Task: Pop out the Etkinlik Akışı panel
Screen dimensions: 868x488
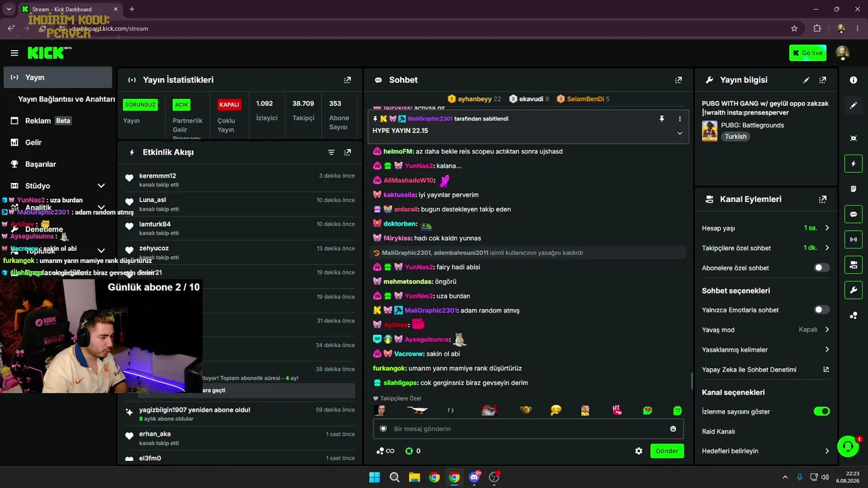Action: 348,152
